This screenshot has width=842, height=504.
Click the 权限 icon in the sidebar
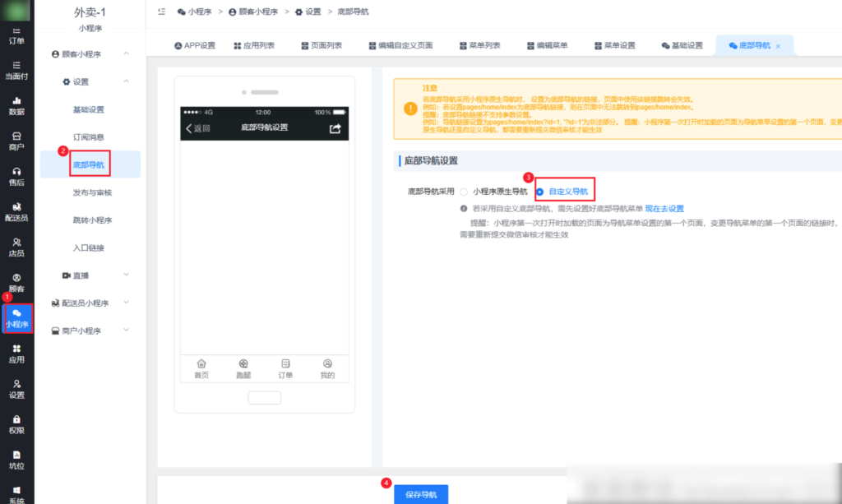click(17, 425)
